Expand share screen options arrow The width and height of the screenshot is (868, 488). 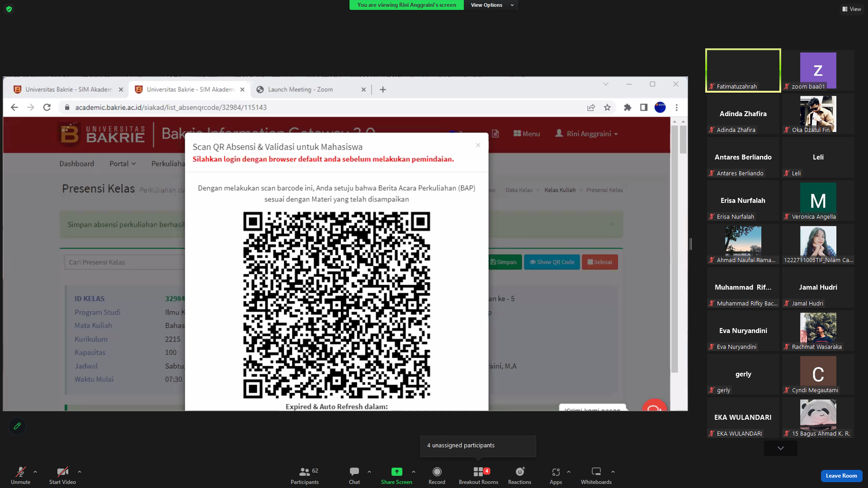tap(414, 472)
